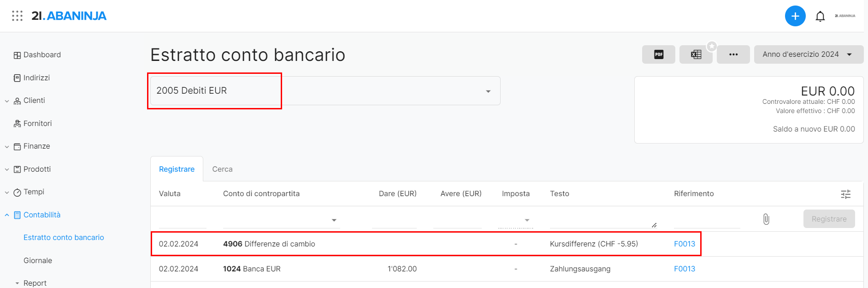Export statement as PDF
This screenshot has height=288, width=868.
(659, 54)
